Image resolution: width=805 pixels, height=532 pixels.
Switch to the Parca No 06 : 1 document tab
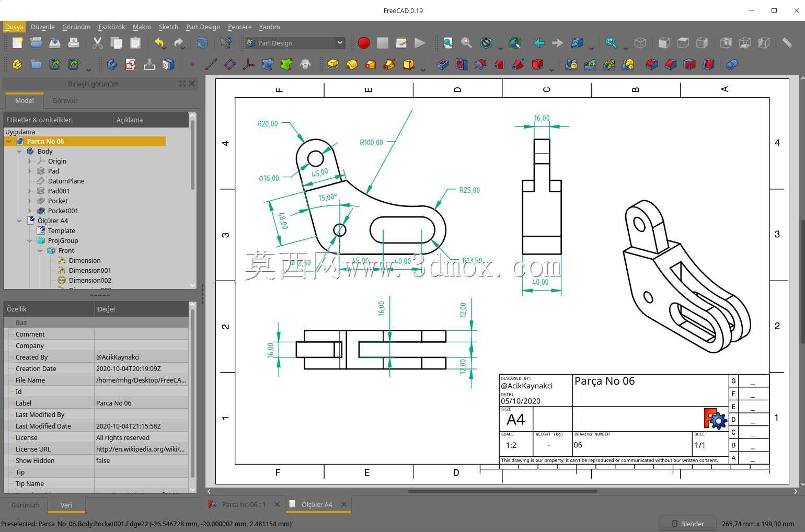[244, 504]
